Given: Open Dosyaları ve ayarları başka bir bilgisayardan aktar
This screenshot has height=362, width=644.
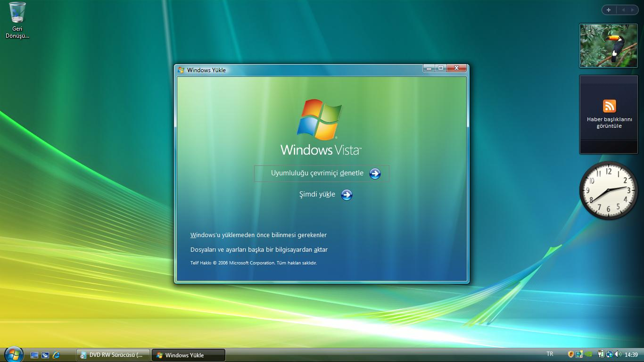Looking at the screenshot, I should [259, 249].
